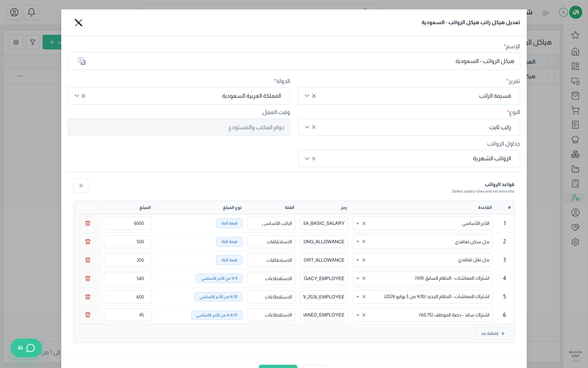Click the قيمة ثابتة tag in row 1

[229, 223]
